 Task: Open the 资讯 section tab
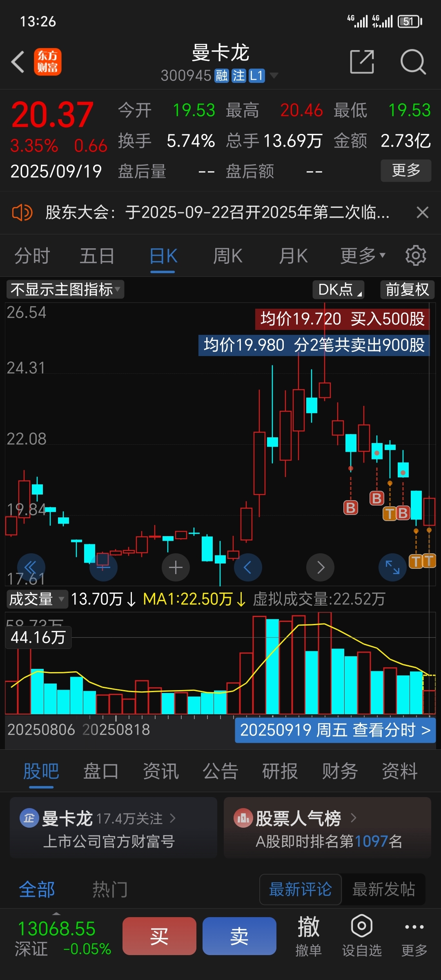[x=160, y=771]
